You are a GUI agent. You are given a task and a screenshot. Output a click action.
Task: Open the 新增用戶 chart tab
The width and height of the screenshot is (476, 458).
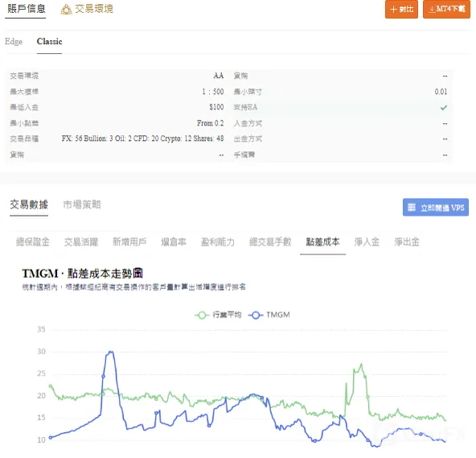(129, 242)
